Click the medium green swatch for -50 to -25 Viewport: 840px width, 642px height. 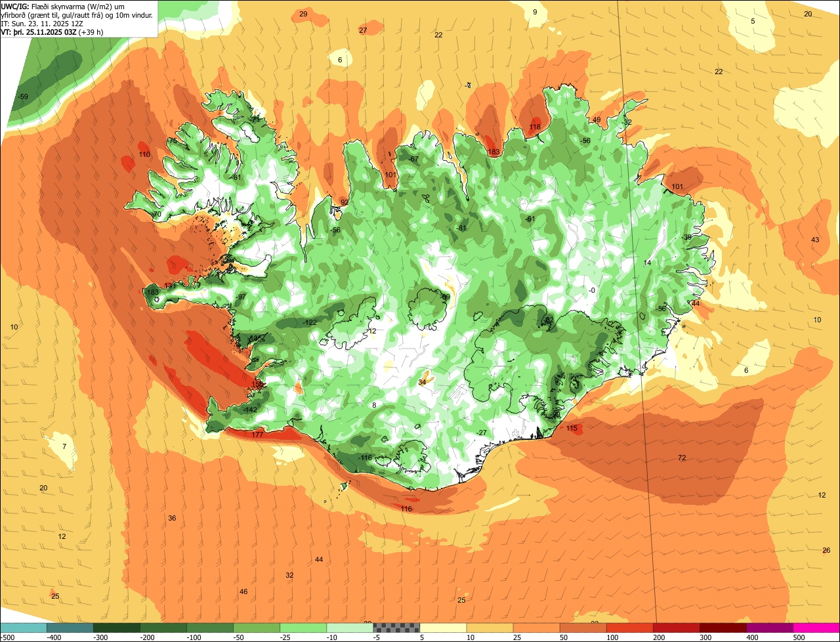coord(257,628)
